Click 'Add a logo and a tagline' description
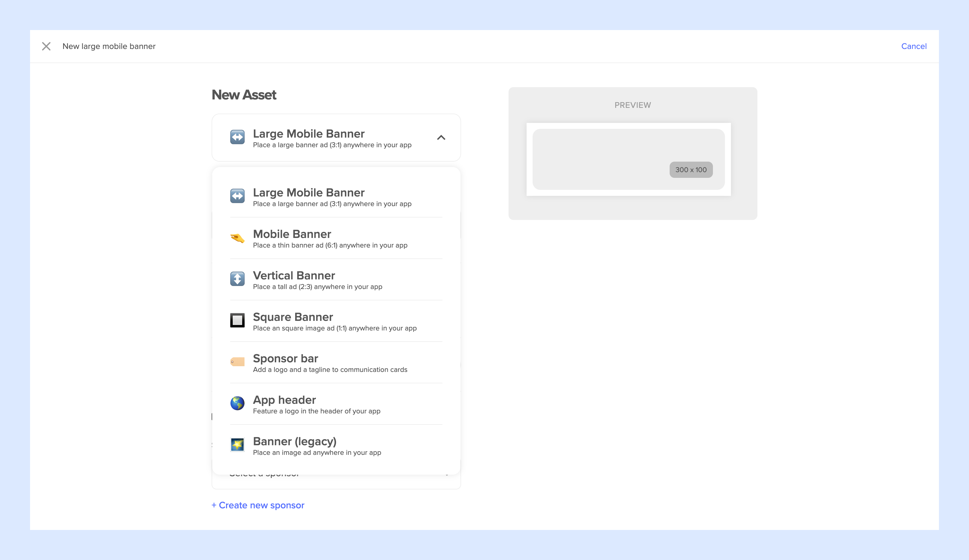 point(330,370)
